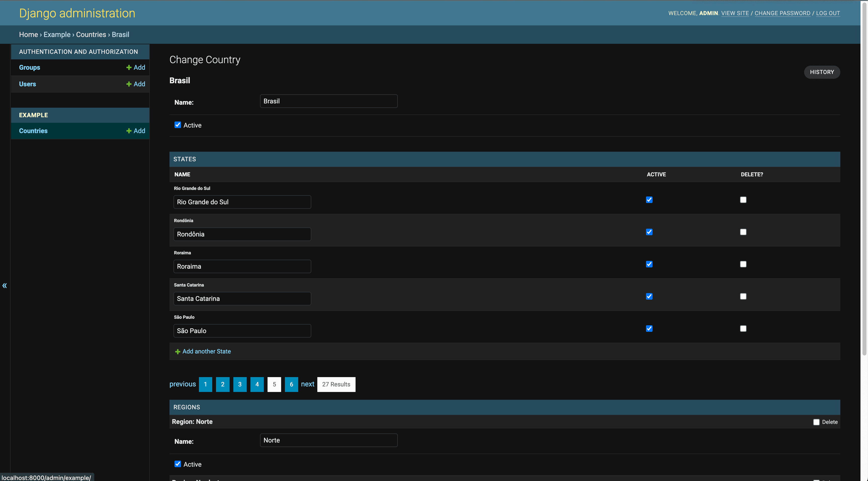Check the Delete checkbox for São Paulo

(x=743, y=328)
